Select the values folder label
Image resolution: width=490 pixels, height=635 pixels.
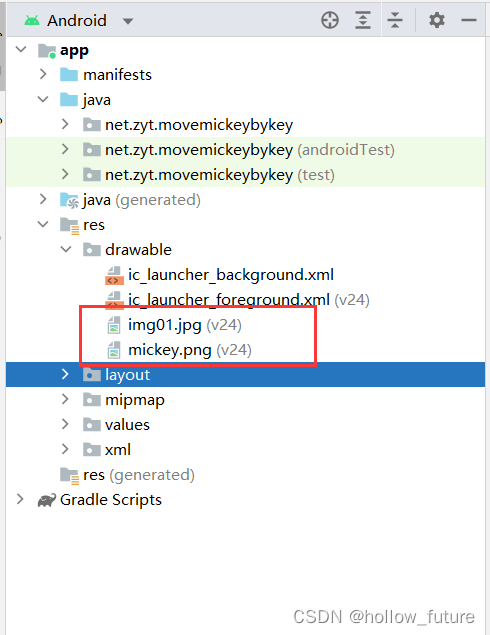[127, 424]
